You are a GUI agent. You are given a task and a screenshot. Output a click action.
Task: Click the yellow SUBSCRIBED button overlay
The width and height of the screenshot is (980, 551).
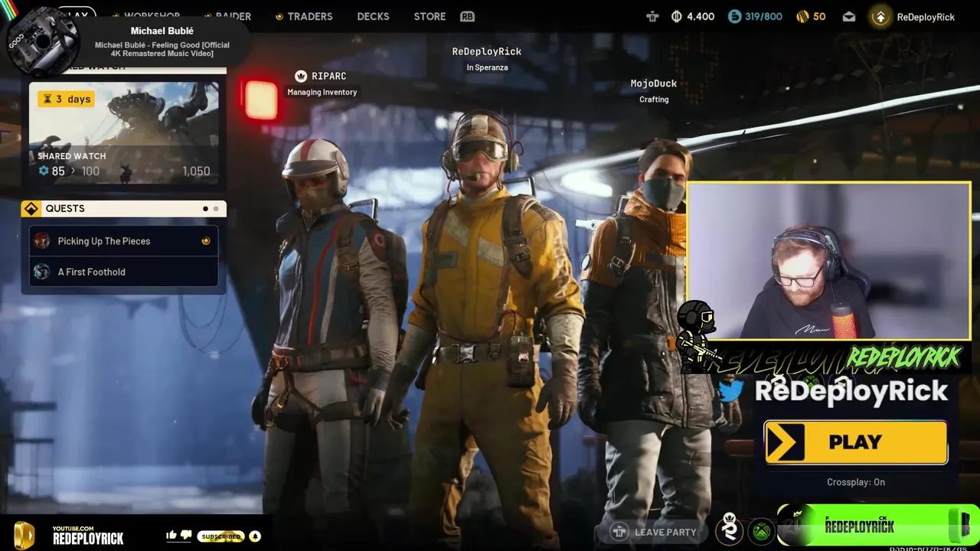pos(221,536)
